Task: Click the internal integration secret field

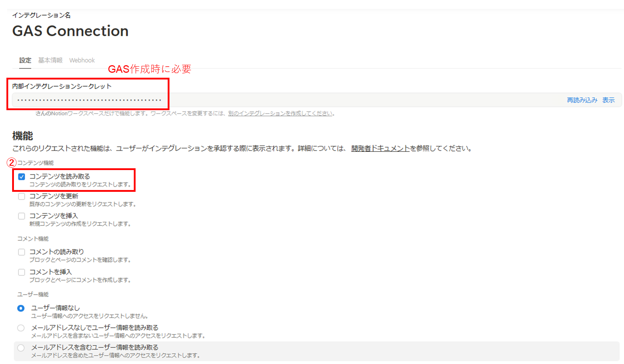Action: click(250, 100)
